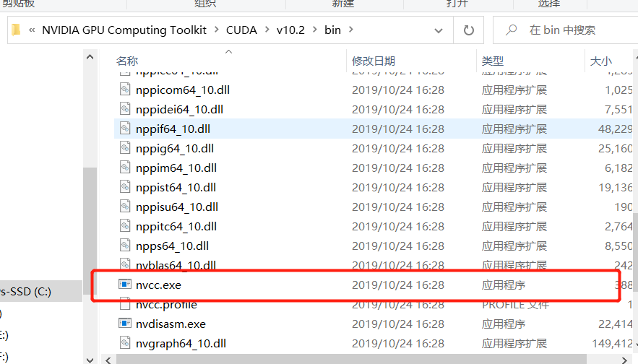
Task: Click the navigation pane scroll up arrow
Action: pos(90,57)
